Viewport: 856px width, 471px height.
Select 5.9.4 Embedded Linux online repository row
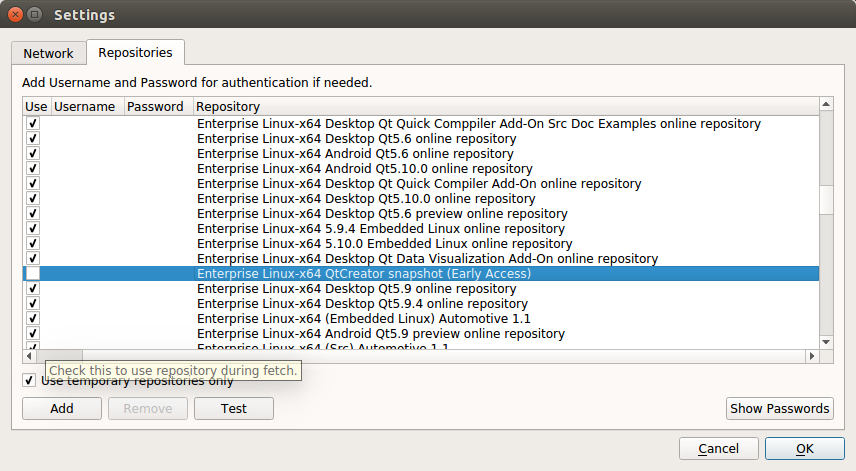421,229
